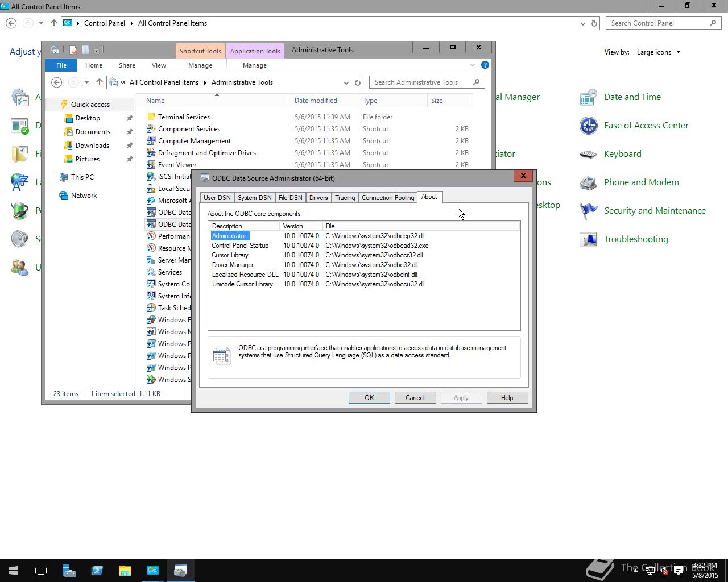728x582 pixels.
Task: Open the Date and Time control panel icon
Action: click(588, 97)
